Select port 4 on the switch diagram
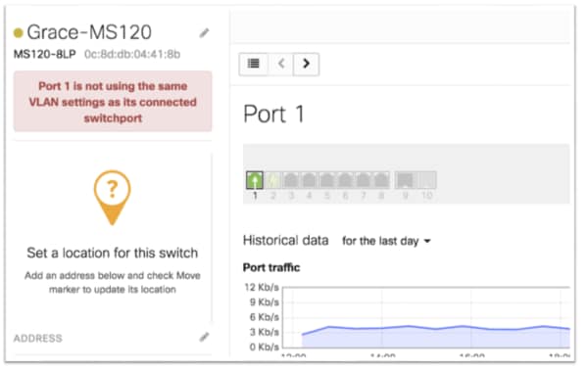 click(x=309, y=180)
